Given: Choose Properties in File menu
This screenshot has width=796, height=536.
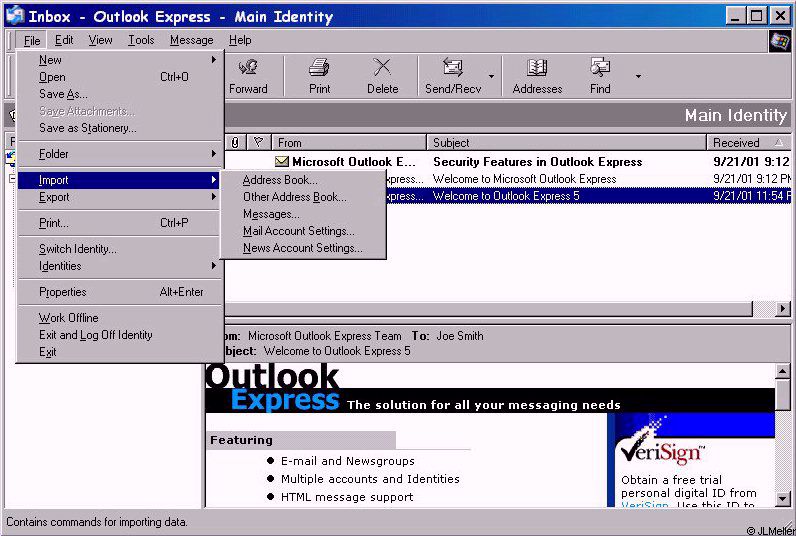Looking at the screenshot, I should tap(119, 292).
